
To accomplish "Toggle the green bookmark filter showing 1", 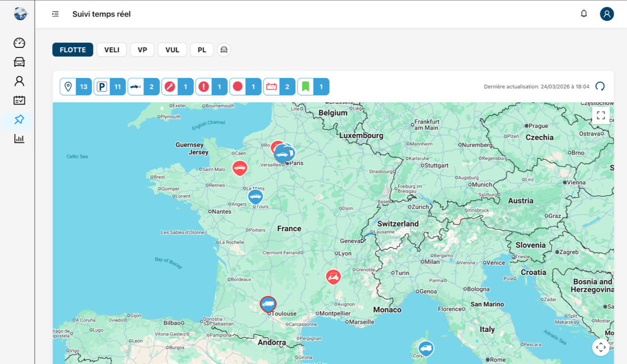I will point(313,87).
